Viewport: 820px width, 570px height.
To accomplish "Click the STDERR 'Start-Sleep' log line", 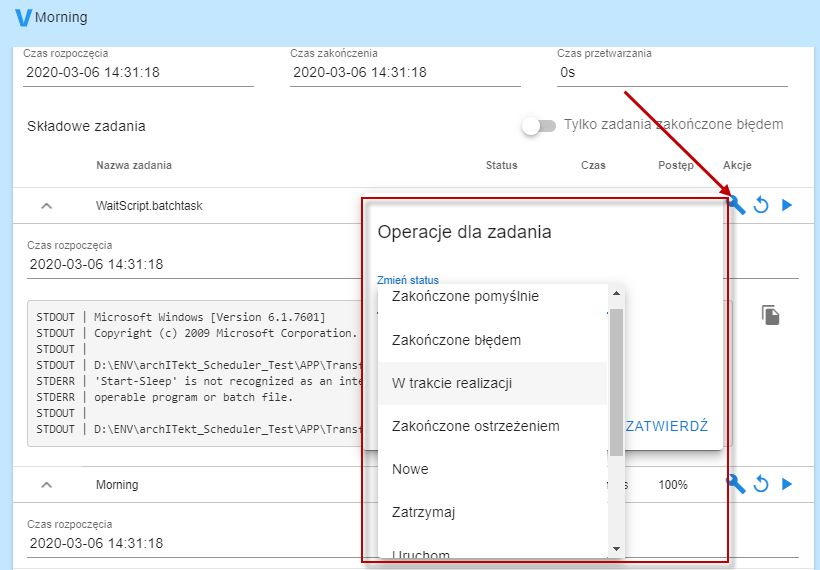I will point(199,381).
